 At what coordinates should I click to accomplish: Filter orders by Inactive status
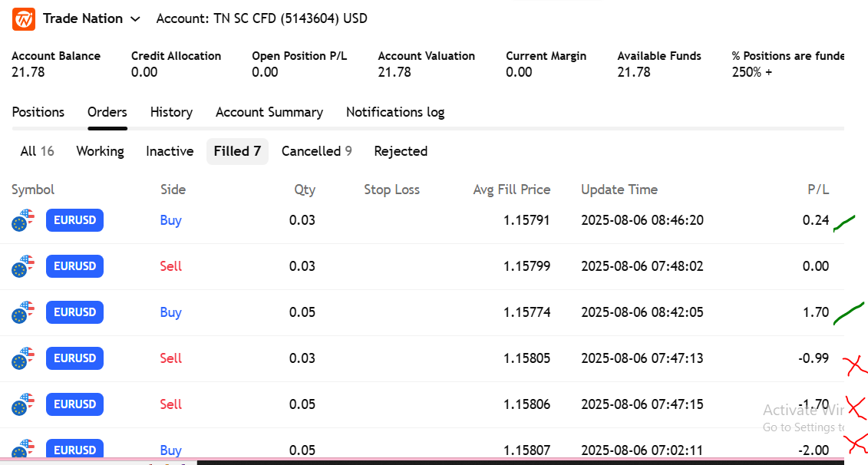170,151
